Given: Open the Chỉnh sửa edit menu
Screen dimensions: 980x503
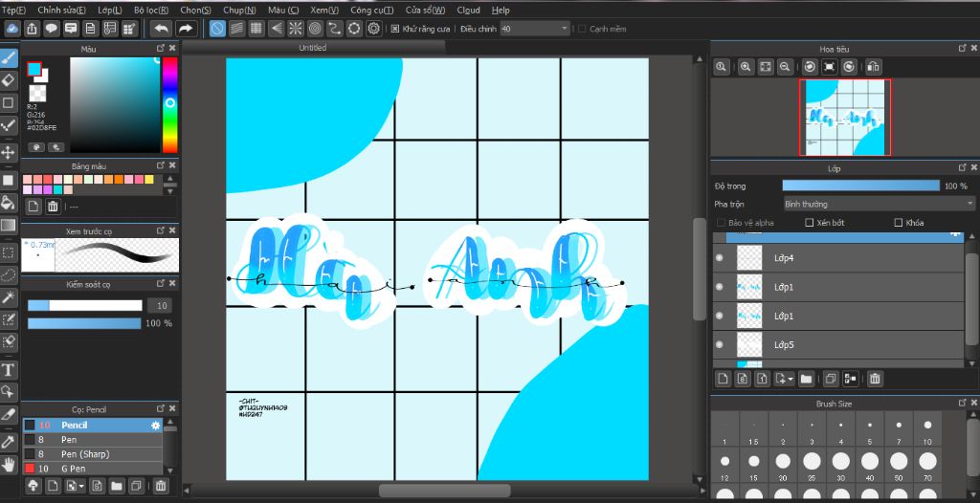Looking at the screenshot, I should click(x=61, y=10).
